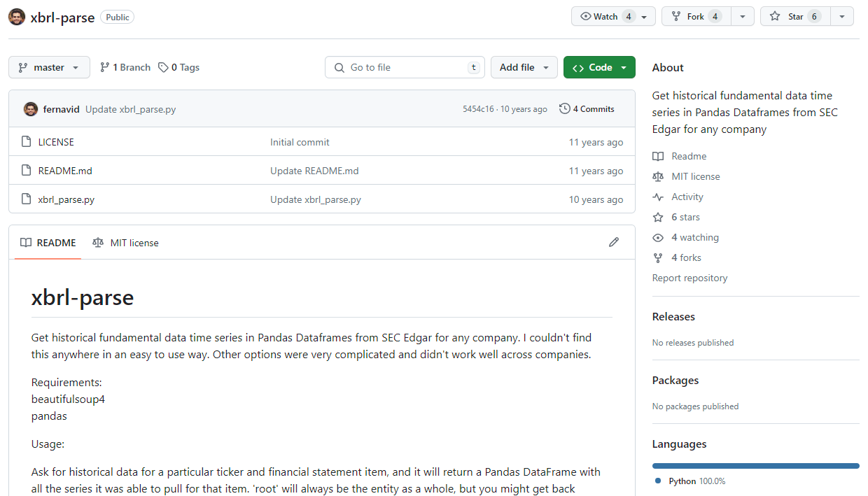
Task: Click the xbrl_parse.py file icon
Action: coord(26,199)
